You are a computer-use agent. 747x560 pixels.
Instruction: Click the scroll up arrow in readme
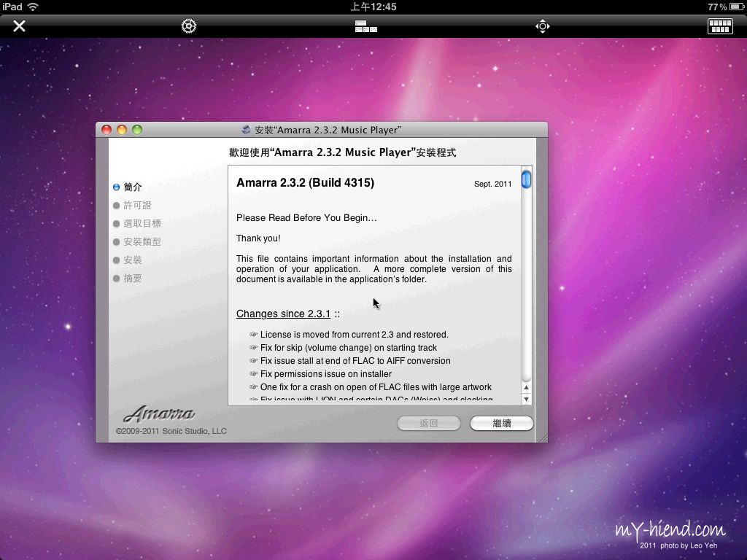[x=527, y=388]
